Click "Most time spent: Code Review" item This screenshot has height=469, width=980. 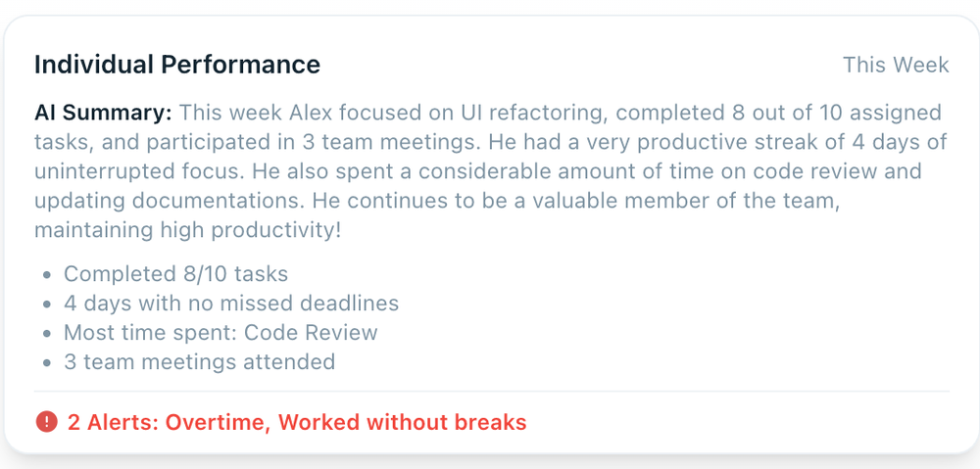click(x=220, y=333)
